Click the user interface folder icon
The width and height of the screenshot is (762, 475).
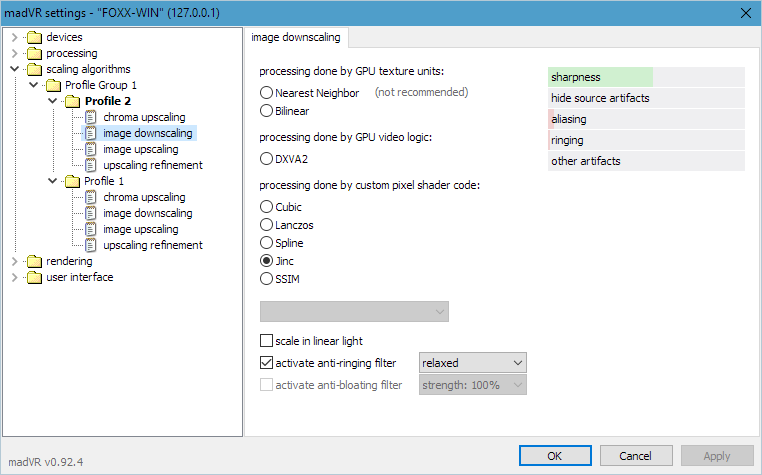[x=35, y=278]
